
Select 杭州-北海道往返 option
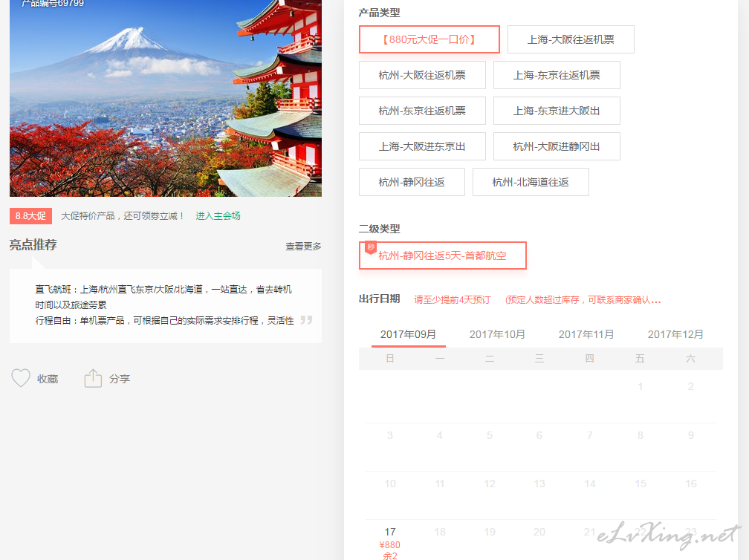pos(531,182)
